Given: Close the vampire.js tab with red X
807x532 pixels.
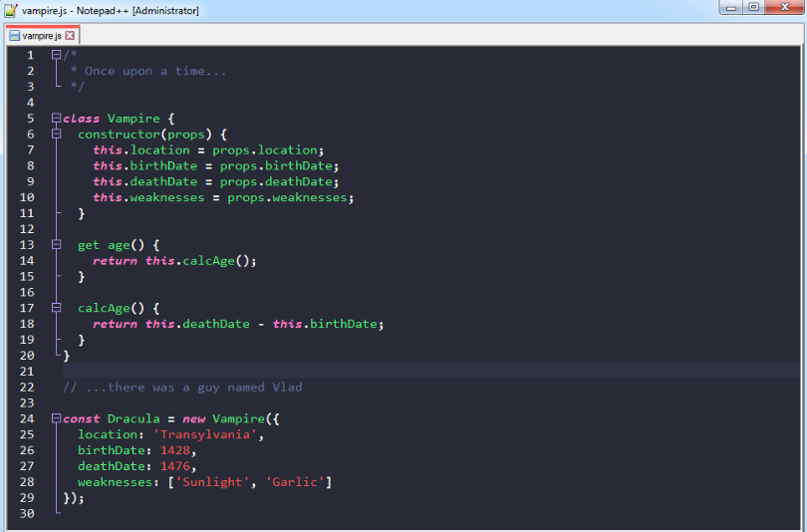Looking at the screenshot, I should pos(70,36).
